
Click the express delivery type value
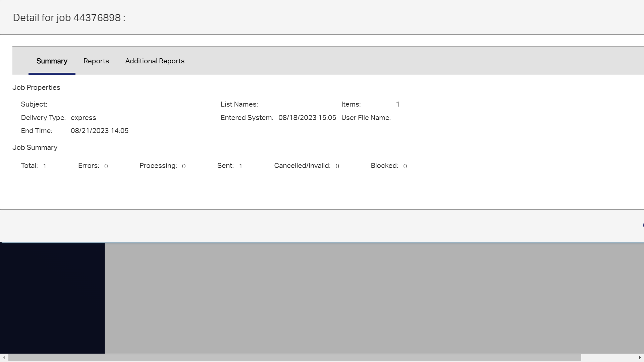pos(84,118)
